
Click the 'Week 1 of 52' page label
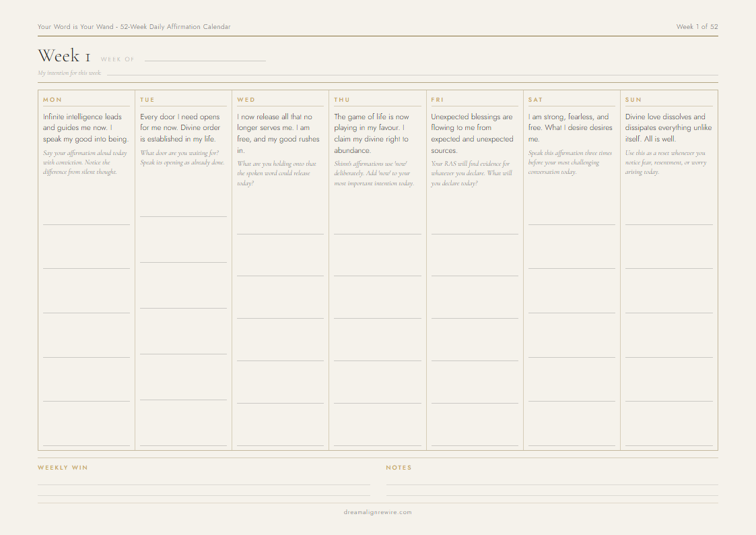tap(697, 26)
